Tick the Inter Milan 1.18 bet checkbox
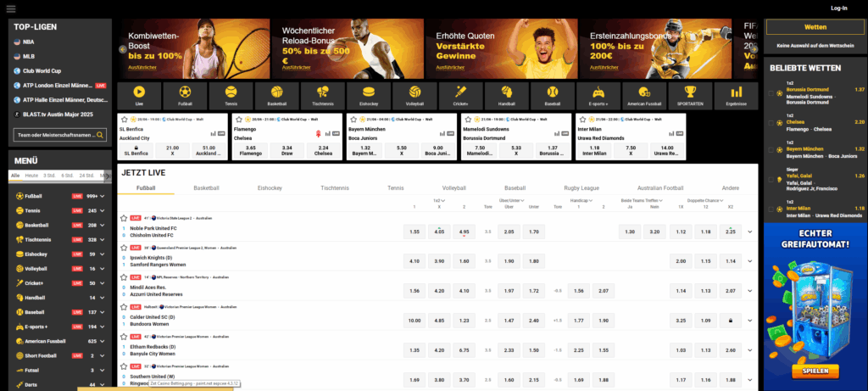868x391 pixels. click(771, 209)
